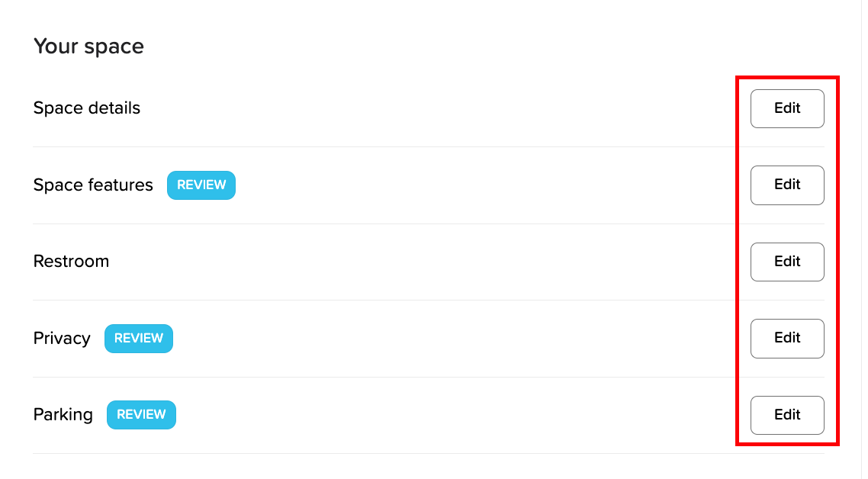This screenshot has width=868, height=479.
Task: Click the REVIEW badge next to Parking
Action: pyautogui.click(x=141, y=415)
